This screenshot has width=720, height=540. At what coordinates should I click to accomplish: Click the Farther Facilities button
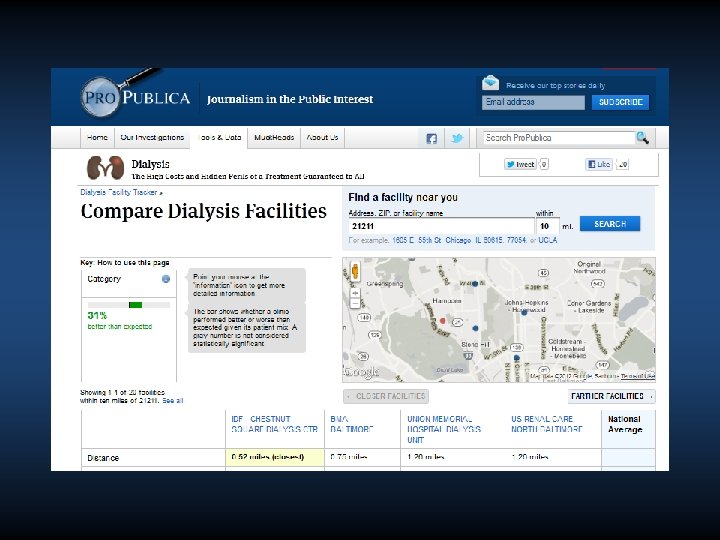612,396
